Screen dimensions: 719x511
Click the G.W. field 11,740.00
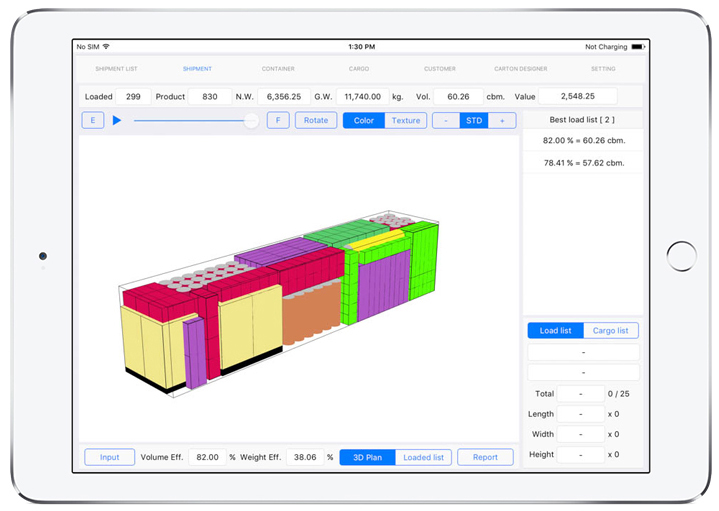pos(363,96)
